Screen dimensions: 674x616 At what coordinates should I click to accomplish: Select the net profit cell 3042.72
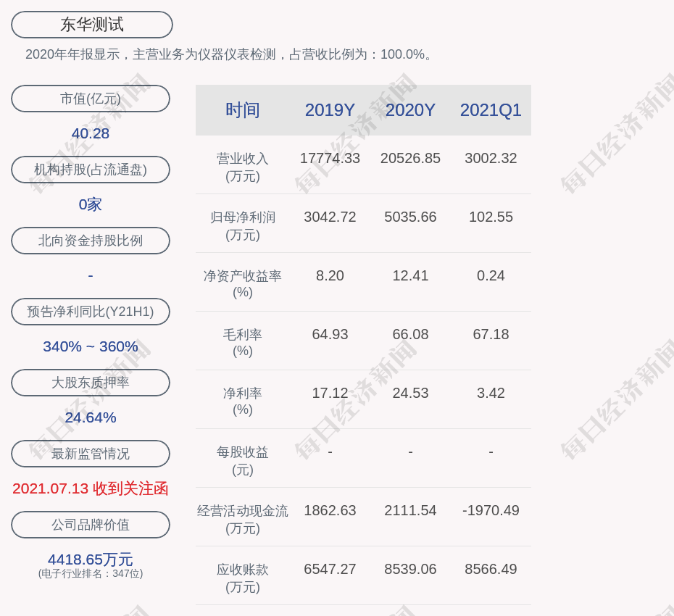330,217
